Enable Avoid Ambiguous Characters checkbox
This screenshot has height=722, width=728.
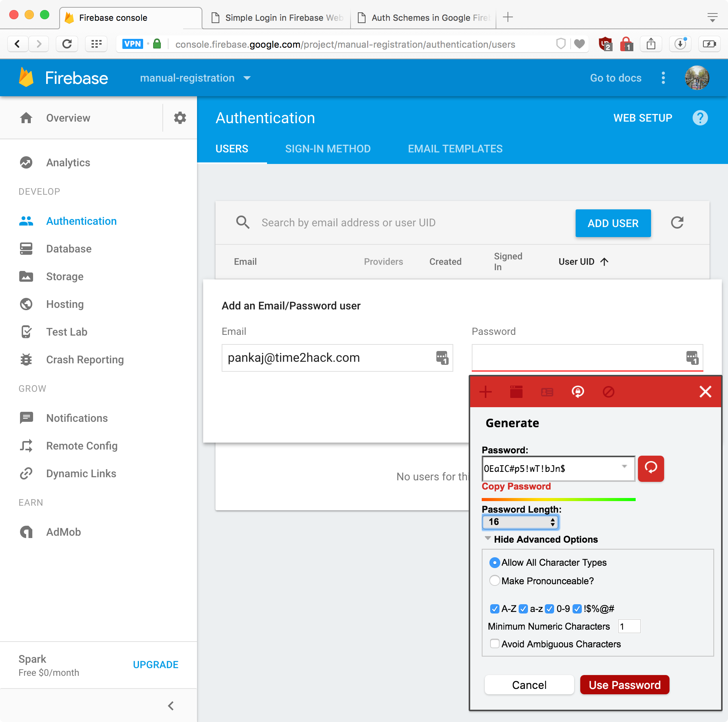tap(495, 643)
